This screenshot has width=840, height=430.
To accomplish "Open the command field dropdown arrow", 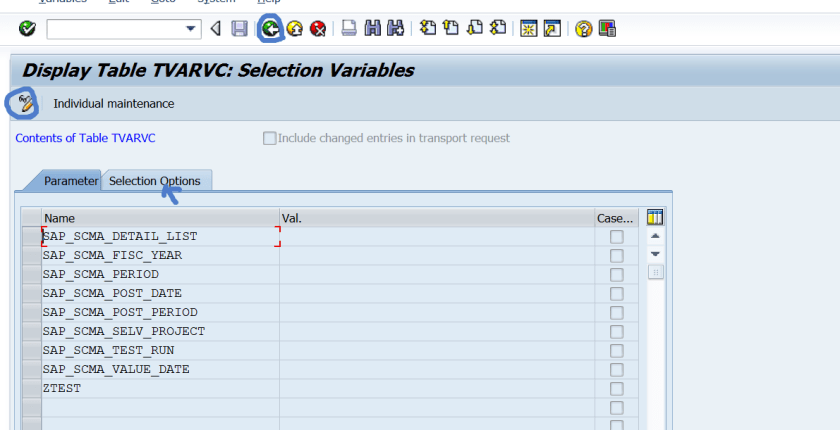I will click(192, 29).
